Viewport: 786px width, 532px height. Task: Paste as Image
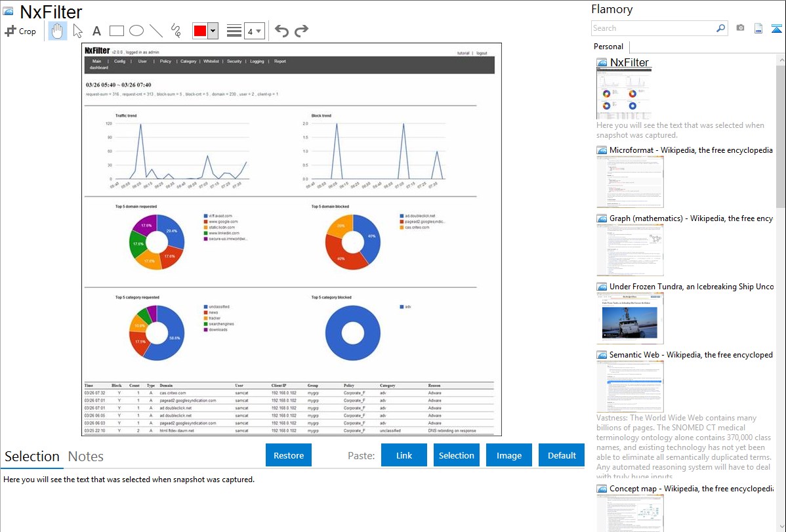pos(509,455)
